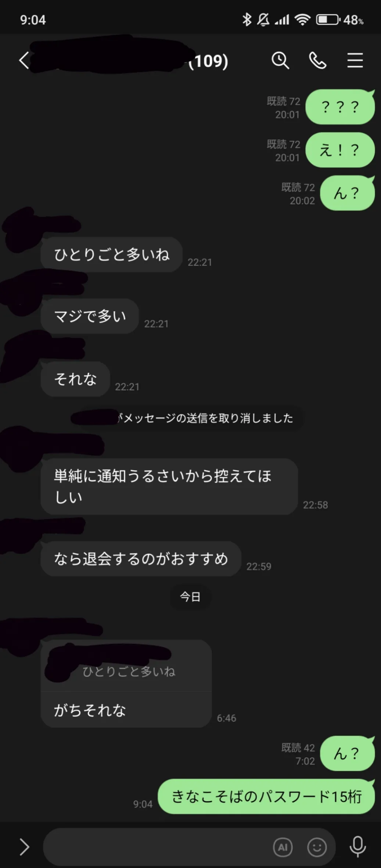Start a call with phone icon
This screenshot has height=868, width=381.
coord(317,60)
